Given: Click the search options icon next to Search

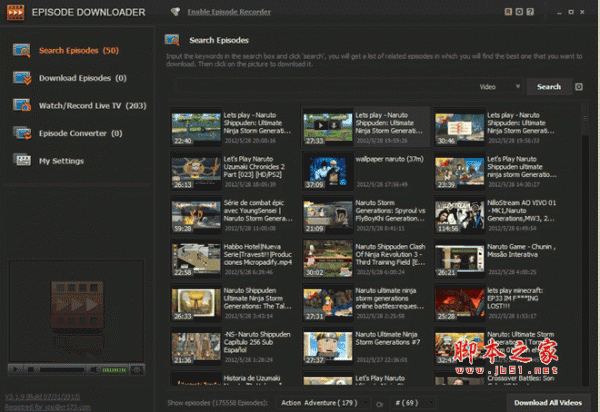Looking at the screenshot, I should click(x=579, y=87).
